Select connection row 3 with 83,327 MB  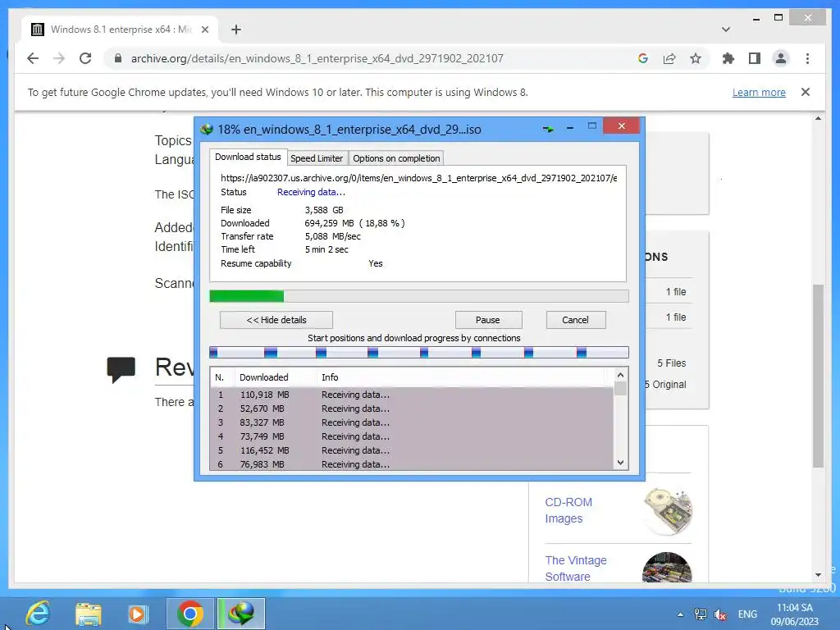pyautogui.click(x=412, y=422)
